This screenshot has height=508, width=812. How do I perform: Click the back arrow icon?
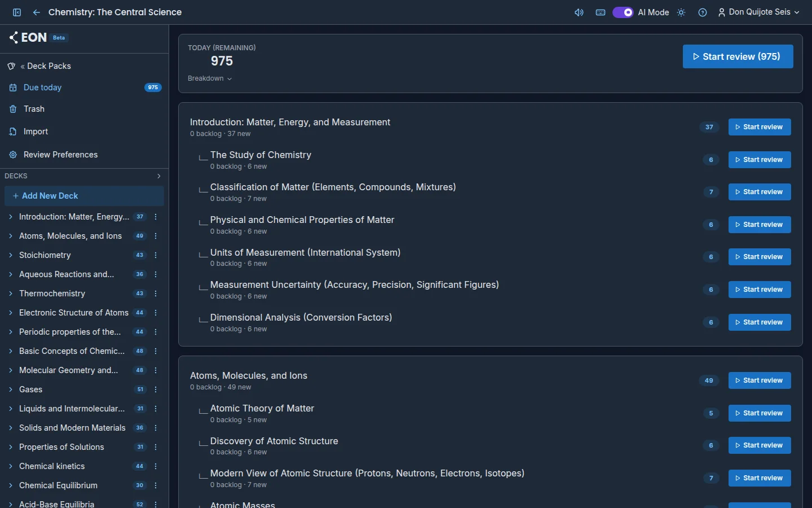[x=37, y=12]
